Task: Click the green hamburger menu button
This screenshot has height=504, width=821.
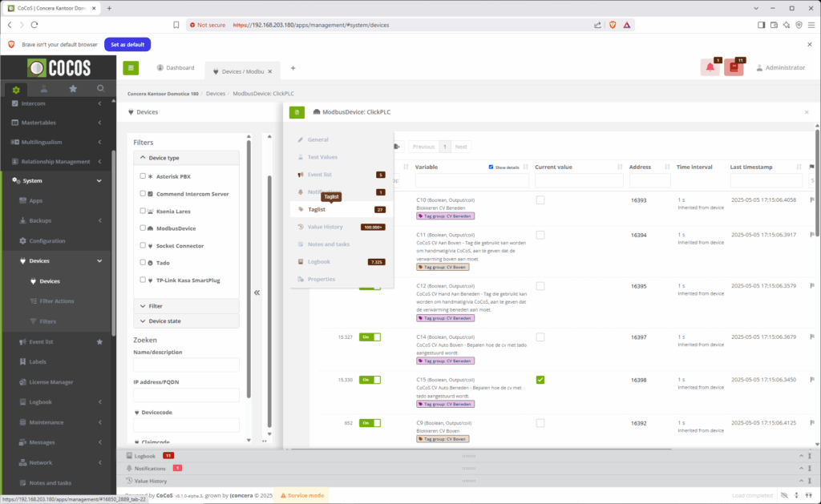Action: pos(131,68)
